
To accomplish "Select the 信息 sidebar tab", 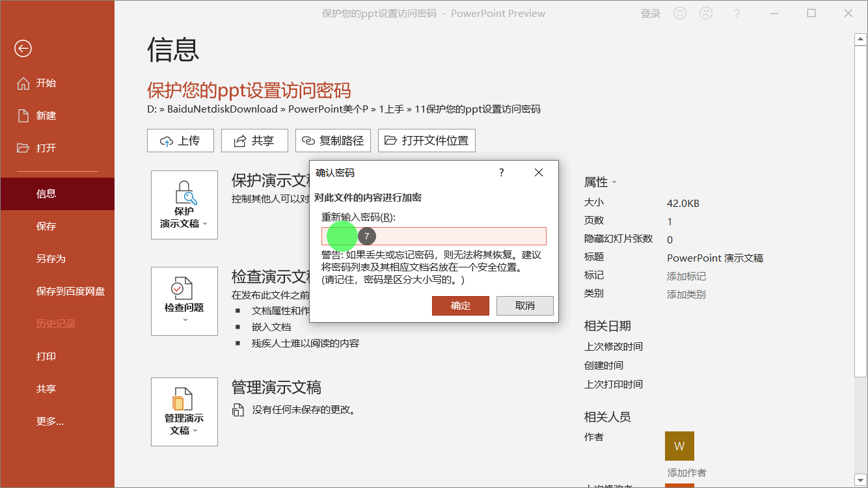I will pos(57,194).
